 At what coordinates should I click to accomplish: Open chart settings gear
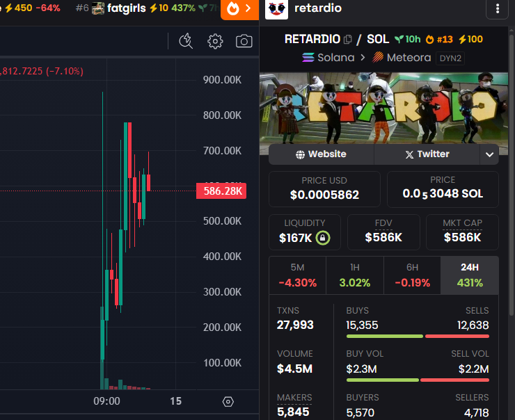click(x=215, y=41)
